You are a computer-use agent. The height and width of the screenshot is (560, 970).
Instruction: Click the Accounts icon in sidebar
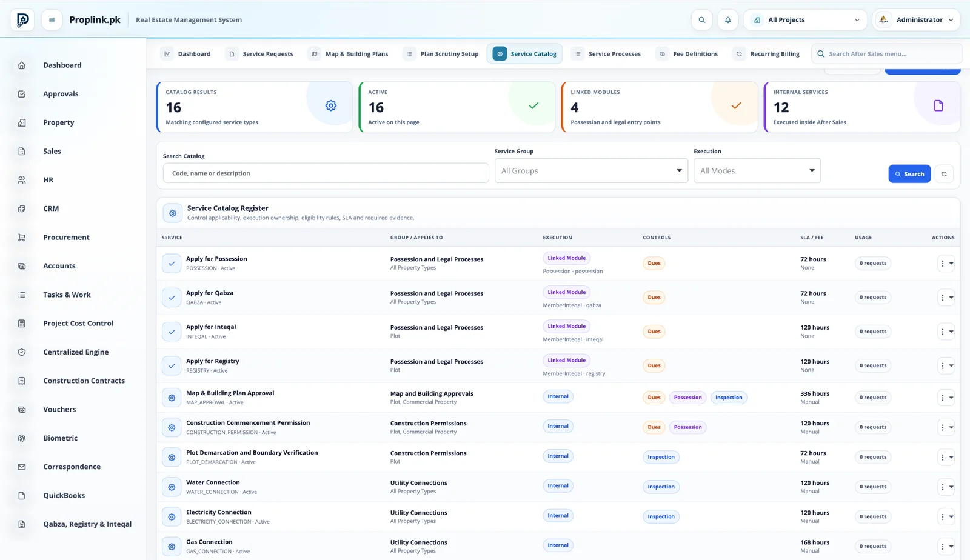tap(22, 266)
